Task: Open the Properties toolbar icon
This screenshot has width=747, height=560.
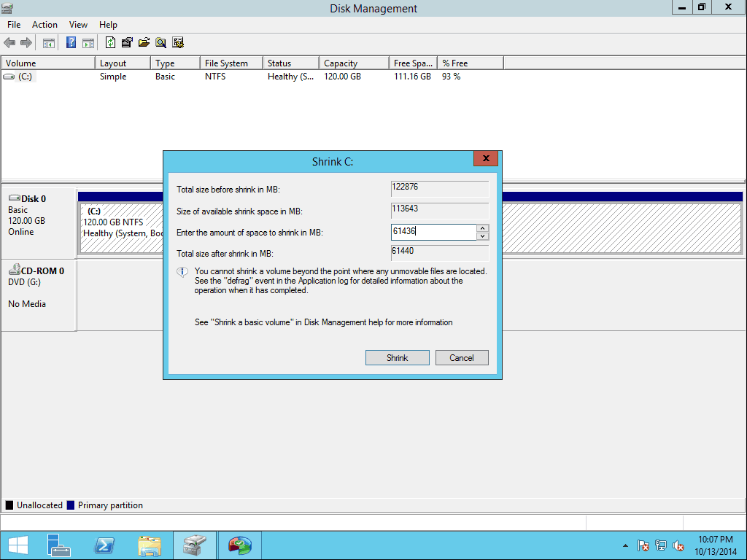Action: [x=127, y=42]
